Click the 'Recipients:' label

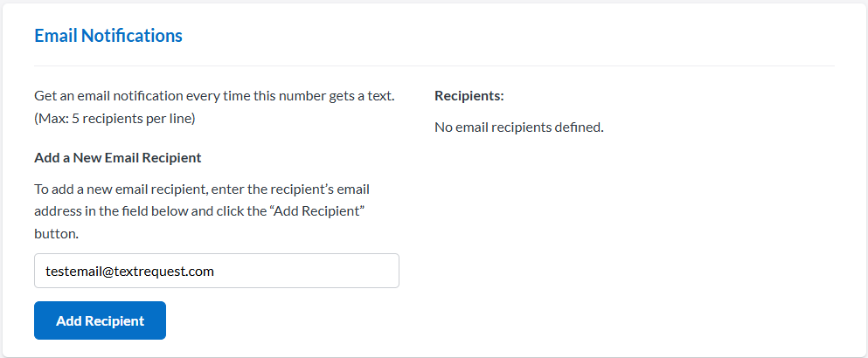(x=469, y=95)
